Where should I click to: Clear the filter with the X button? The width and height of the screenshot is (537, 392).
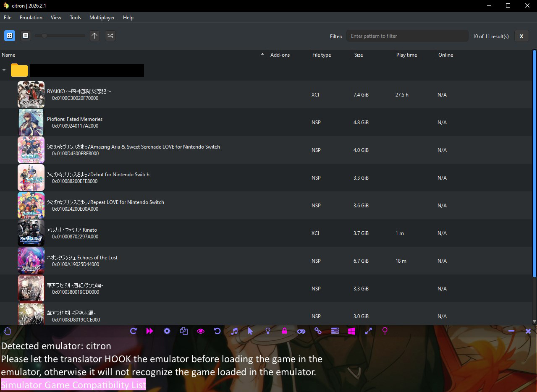[x=521, y=36]
